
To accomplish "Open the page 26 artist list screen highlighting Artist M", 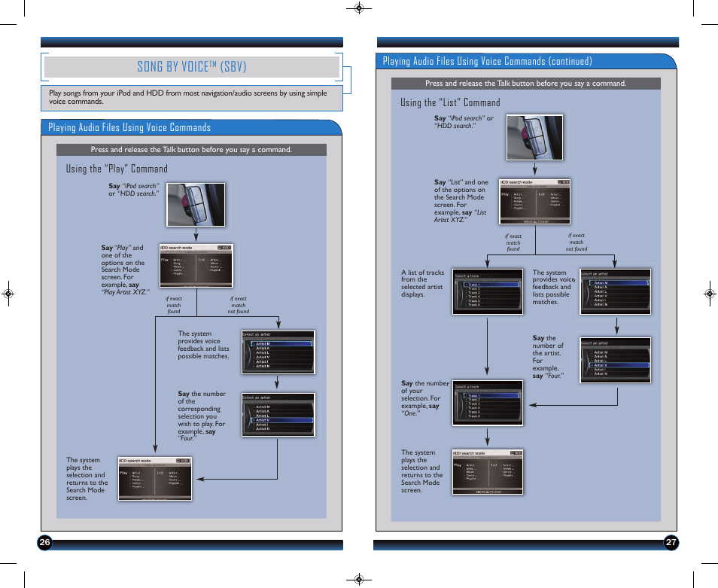I will pyautogui.click(x=278, y=352).
